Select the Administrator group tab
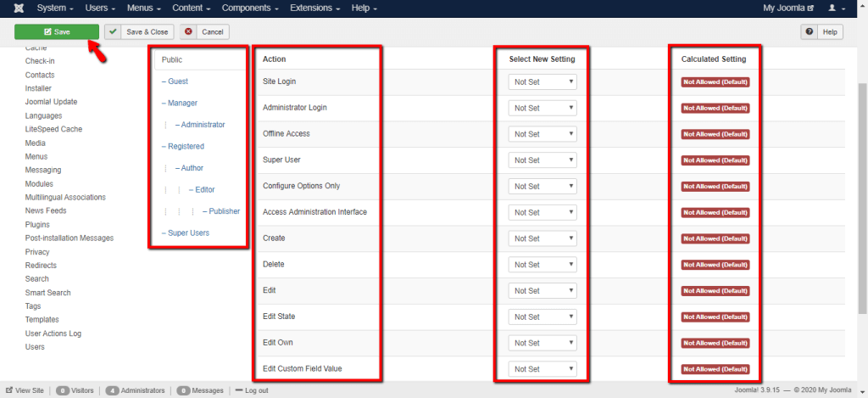The image size is (868, 398). [x=200, y=125]
